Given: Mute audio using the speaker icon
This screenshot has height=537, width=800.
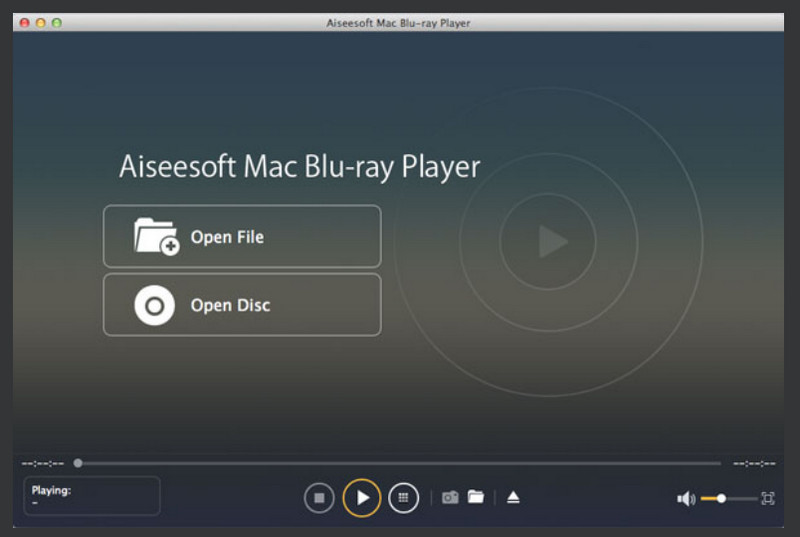Looking at the screenshot, I should coord(686,498).
